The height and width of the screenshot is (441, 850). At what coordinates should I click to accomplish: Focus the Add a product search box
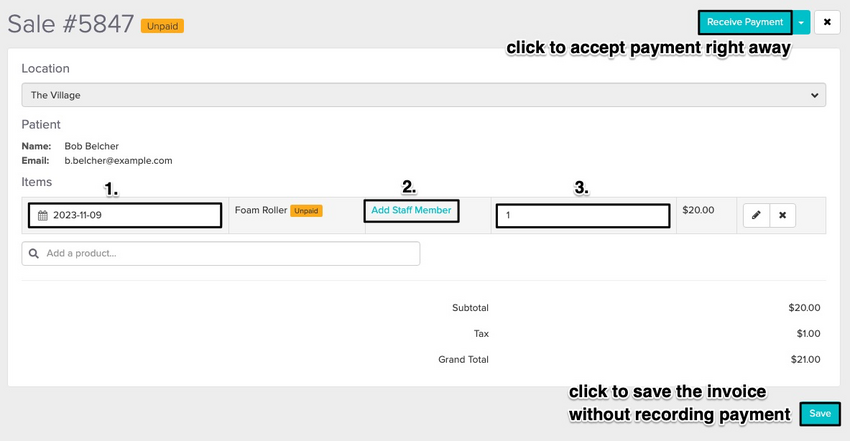click(x=221, y=254)
